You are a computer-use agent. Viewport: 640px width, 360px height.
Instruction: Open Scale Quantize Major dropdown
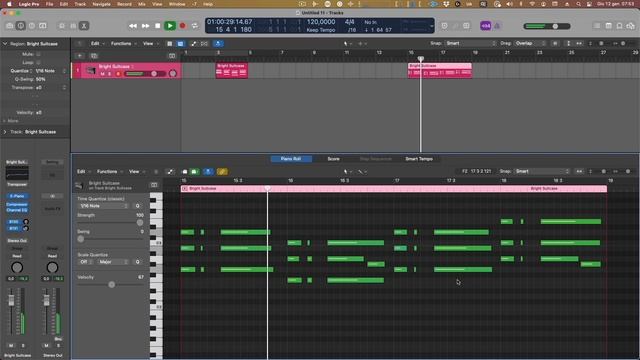[x=112, y=262]
